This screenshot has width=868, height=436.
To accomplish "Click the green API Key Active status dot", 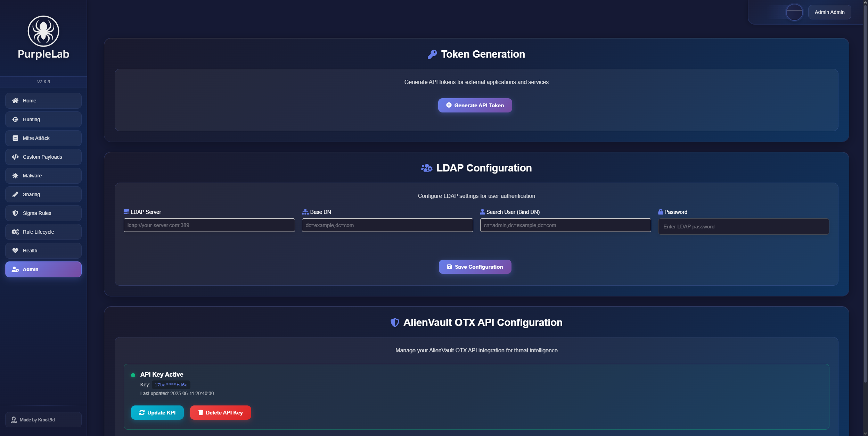I will tap(133, 375).
